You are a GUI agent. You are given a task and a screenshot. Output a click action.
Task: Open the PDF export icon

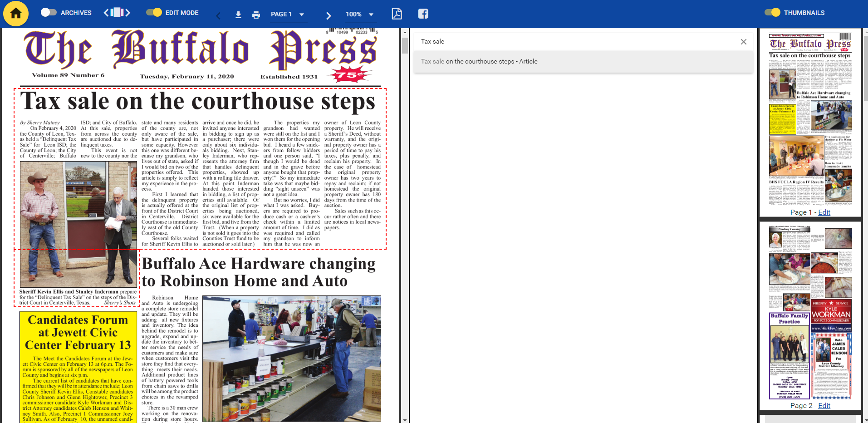397,14
